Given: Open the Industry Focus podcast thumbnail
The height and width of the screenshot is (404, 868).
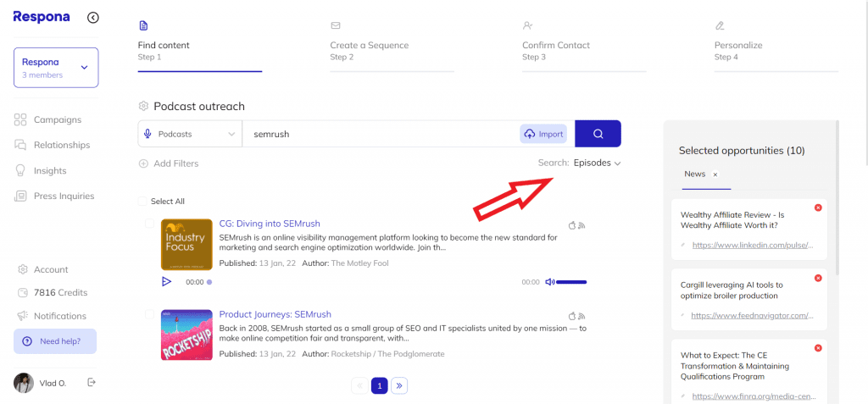Looking at the screenshot, I should pyautogui.click(x=186, y=245).
